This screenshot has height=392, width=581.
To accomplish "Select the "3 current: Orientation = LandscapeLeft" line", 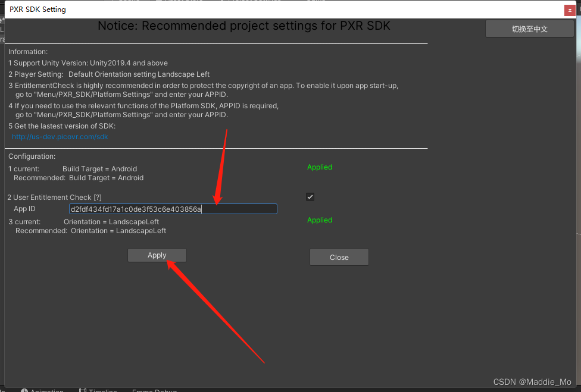I will pos(84,222).
